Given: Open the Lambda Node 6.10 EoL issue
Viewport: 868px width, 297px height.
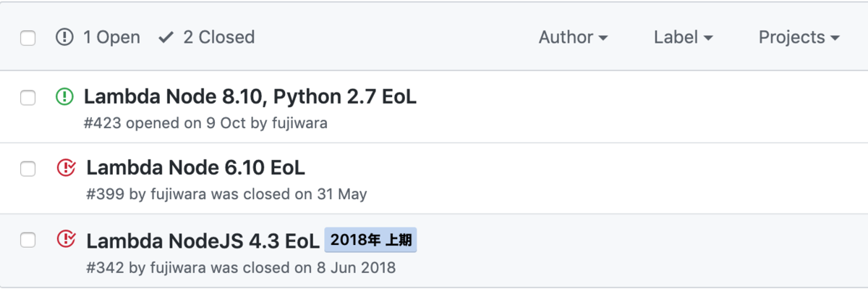Looking at the screenshot, I should point(195,168).
